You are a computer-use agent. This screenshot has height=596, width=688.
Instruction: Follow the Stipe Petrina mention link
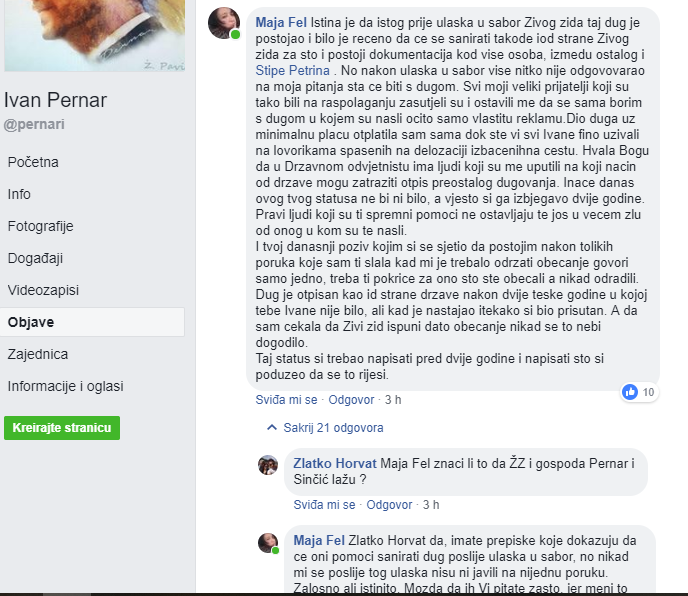tap(292, 71)
